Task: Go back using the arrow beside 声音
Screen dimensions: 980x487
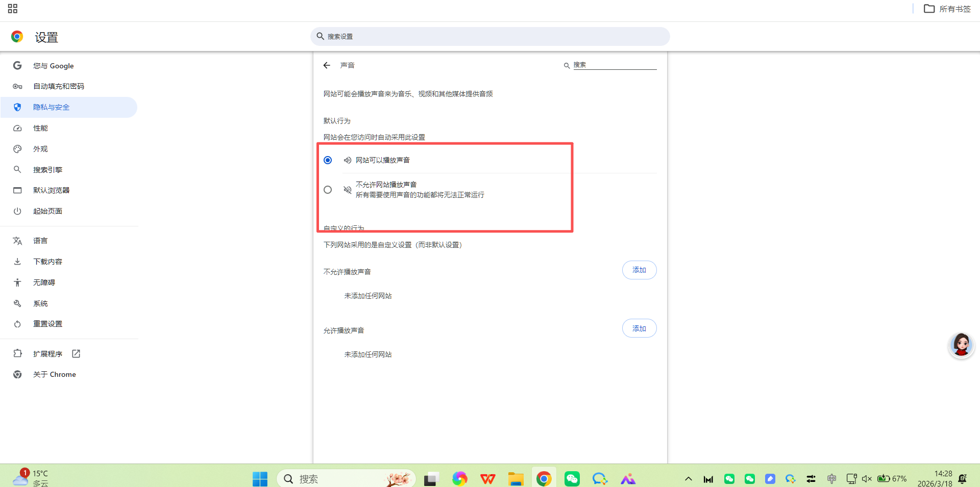Action: click(327, 65)
